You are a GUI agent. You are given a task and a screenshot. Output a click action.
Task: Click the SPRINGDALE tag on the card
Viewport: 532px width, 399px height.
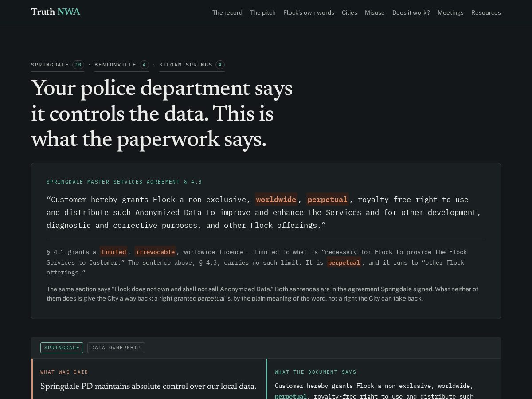click(x=62, y=348)
